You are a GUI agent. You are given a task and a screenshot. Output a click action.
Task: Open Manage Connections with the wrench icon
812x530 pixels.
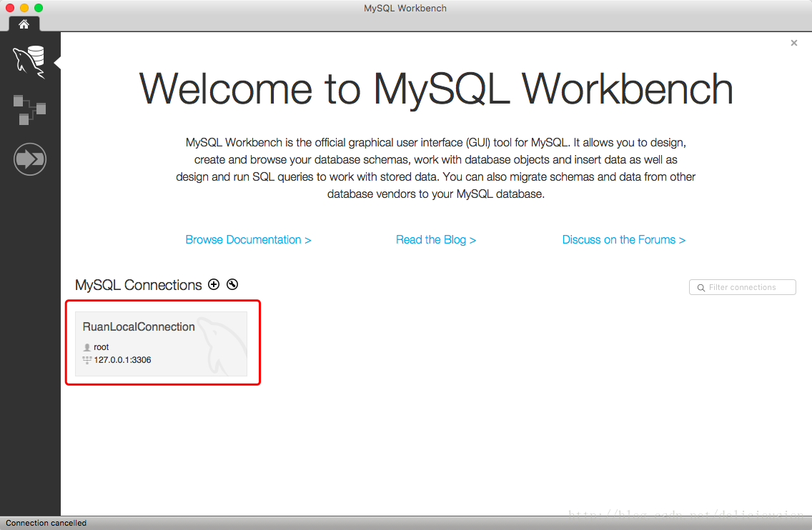[232, 284]
